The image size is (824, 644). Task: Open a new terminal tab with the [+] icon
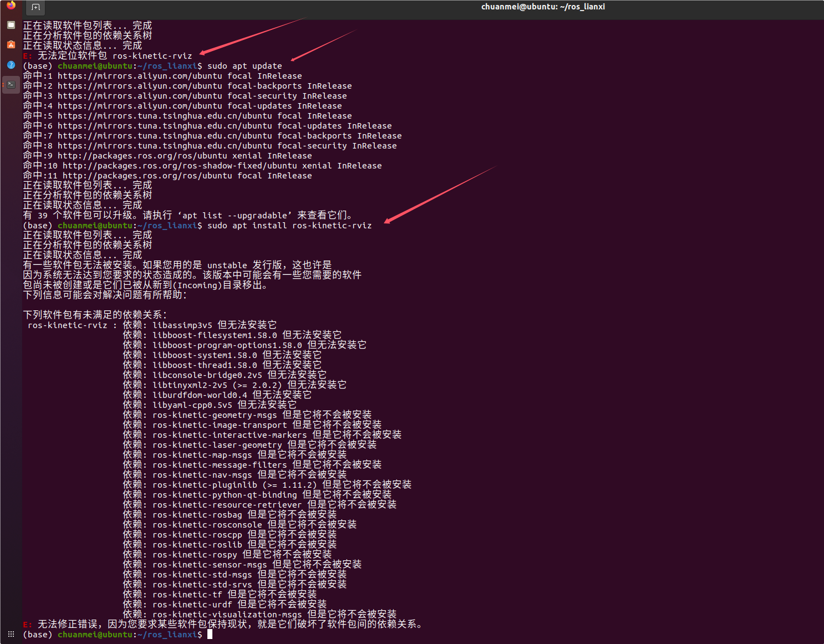tap(35, 7)
